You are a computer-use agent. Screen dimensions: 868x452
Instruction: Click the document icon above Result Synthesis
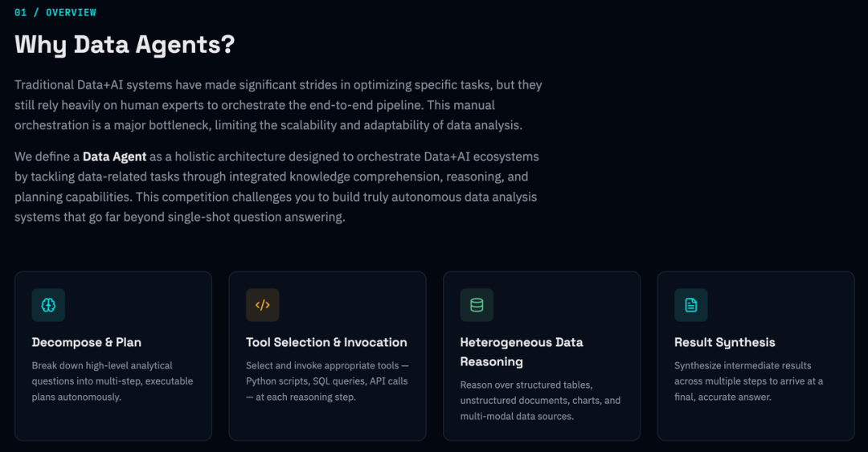coord(690,305)
